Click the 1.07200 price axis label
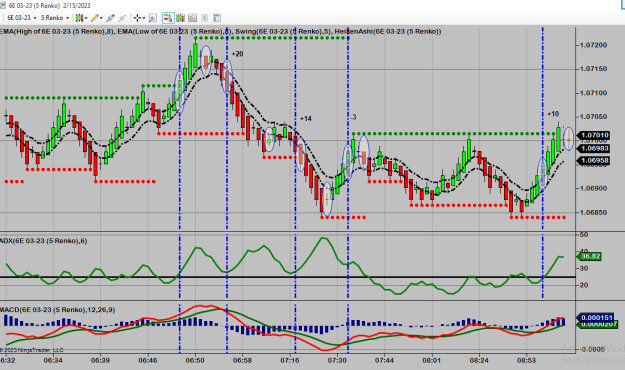 click(593, 45)
